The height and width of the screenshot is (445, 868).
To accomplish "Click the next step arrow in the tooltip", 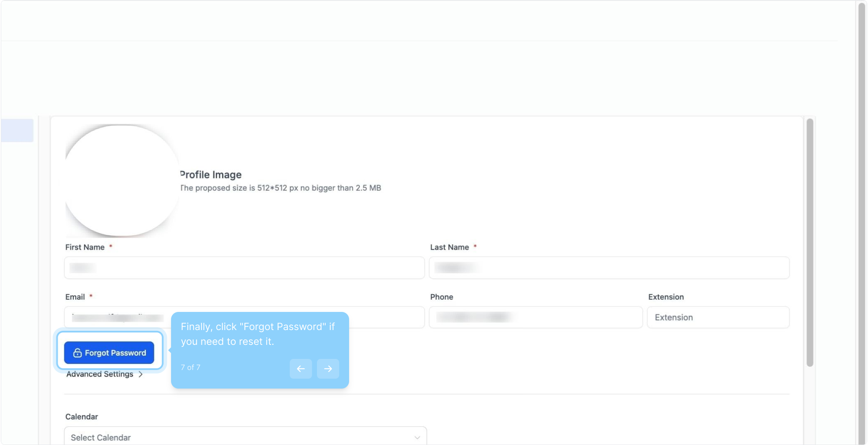I will [328, 369].
